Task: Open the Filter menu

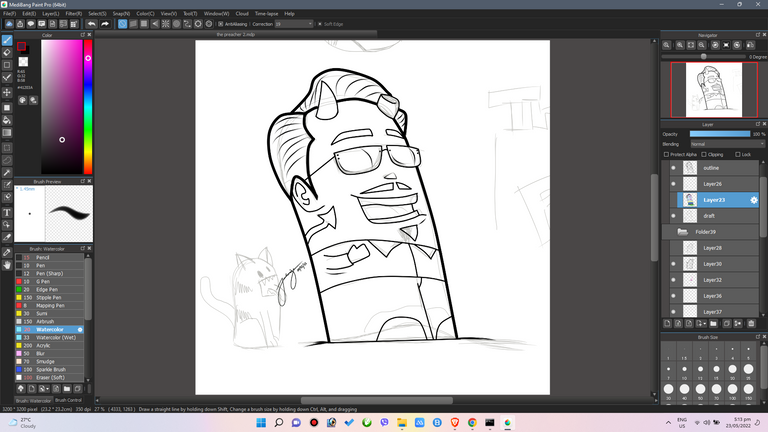Action: point(73,14)
